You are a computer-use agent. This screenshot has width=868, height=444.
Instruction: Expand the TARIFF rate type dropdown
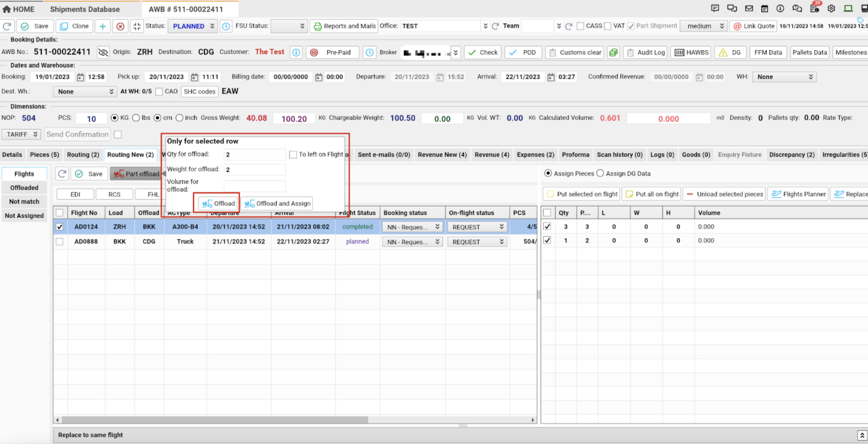[x=21, y=134]
